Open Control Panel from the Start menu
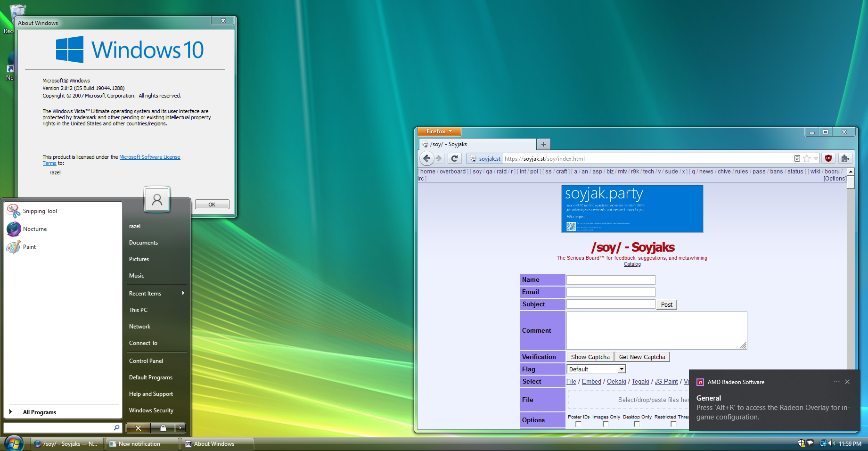This screenshot has height=451, width=868. point(146,361)
